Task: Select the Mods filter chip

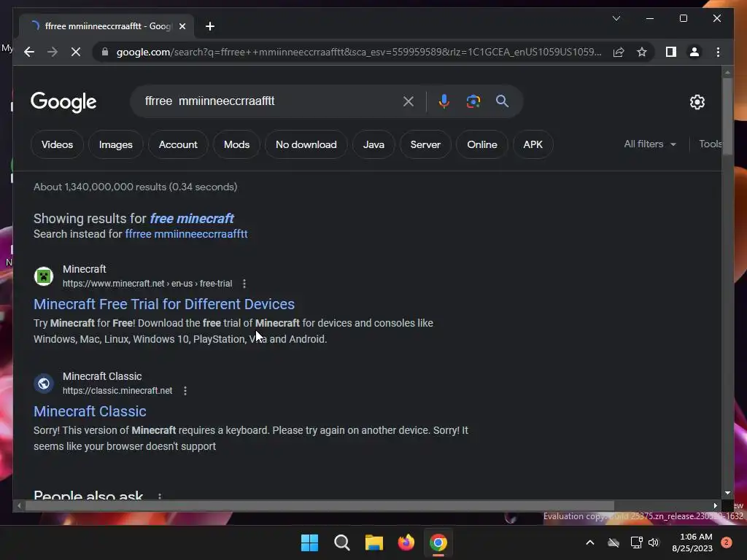Action: coord(237,144)
